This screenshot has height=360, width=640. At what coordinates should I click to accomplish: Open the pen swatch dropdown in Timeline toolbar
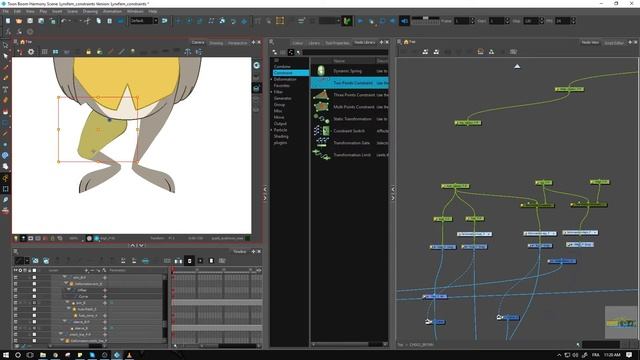27,261
